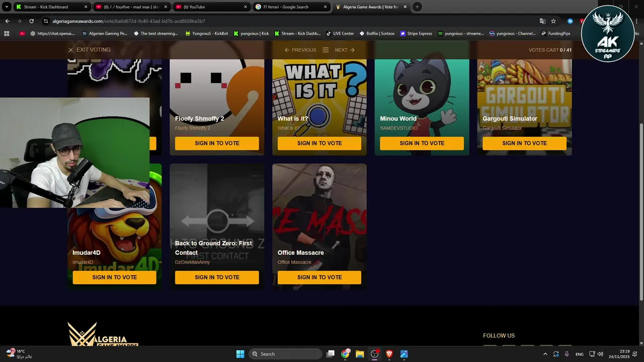The height and width of the screenshot is (362, 644).
Task: Open The best streaming... bookmark
Action: (x=155, y=34)
